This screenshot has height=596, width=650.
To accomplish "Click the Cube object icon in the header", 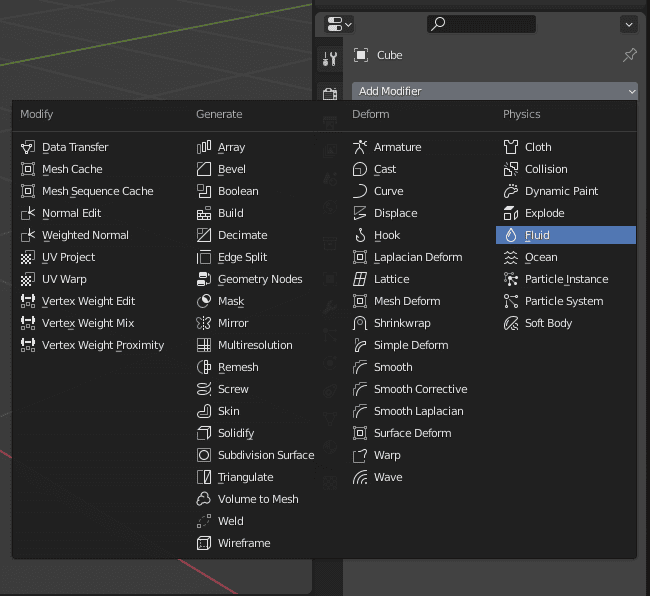I will pos(361,55).
